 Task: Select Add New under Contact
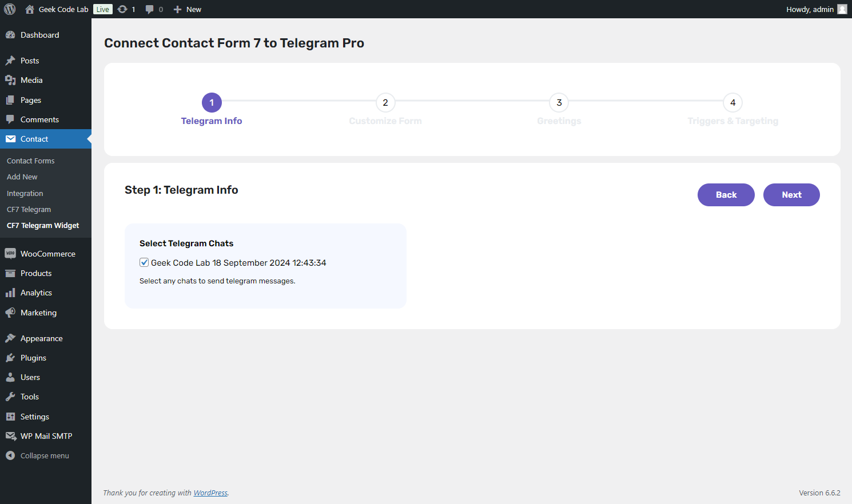pyautogui.click(x=22, y=177)
